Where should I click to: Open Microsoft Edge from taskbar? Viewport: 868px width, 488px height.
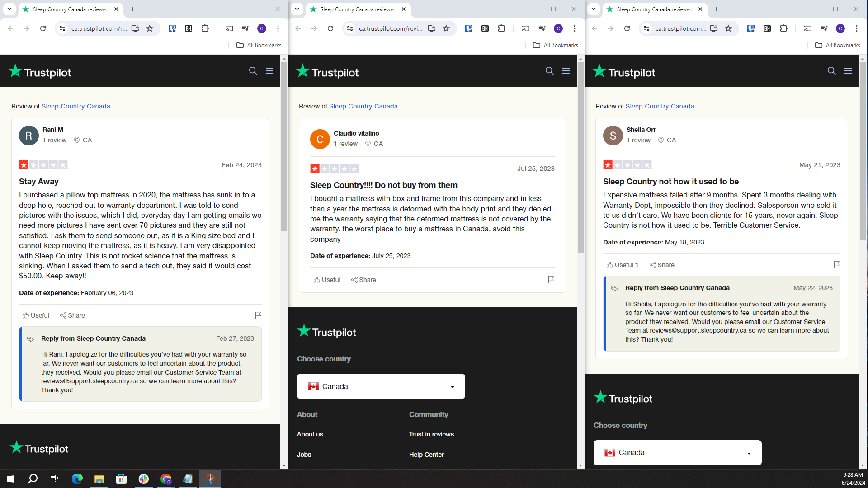[x=77, y=479]
